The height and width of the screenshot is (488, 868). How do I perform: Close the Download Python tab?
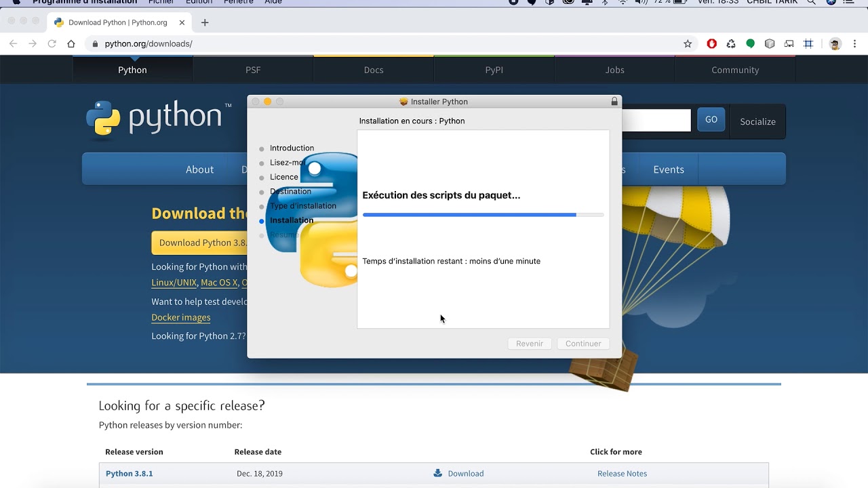(181, 22)
